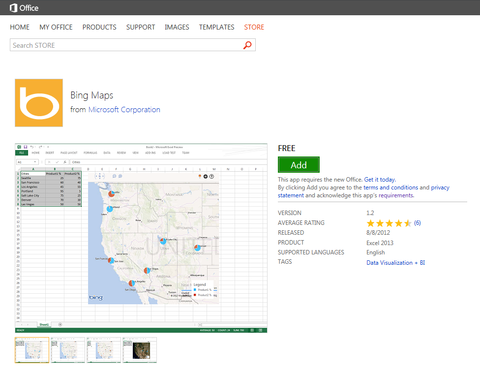Click the Office logo in header
480x373 pixels.
click(24, 8)
